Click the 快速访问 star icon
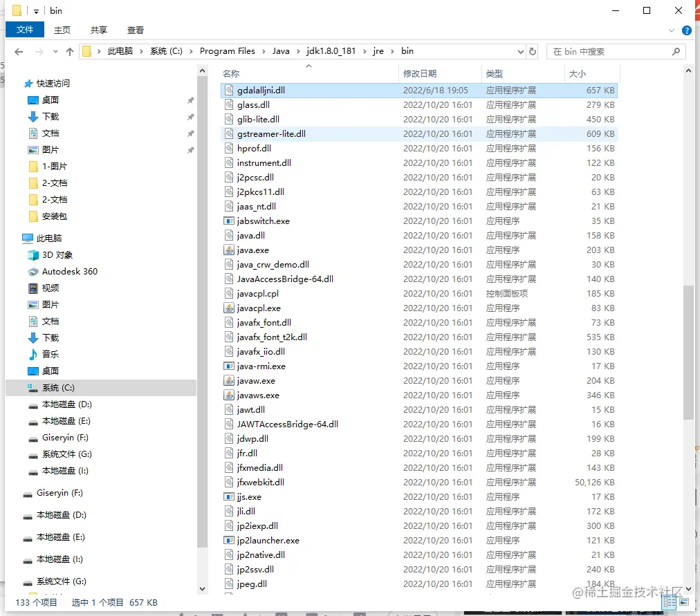Viewport: 700px width, 616px height. 28,84
